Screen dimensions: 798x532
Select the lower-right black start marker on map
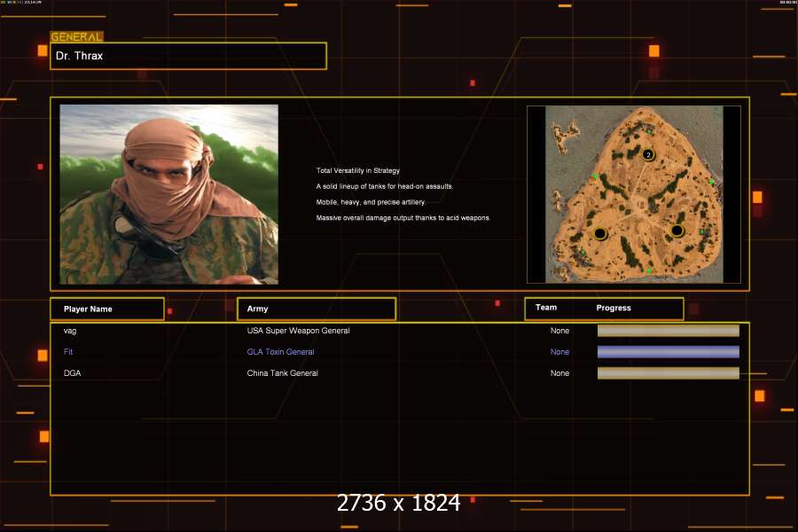[677, 231]
